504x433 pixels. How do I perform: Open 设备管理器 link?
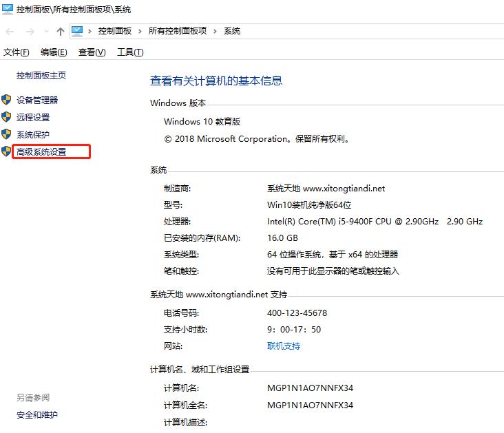click(37, 100)
